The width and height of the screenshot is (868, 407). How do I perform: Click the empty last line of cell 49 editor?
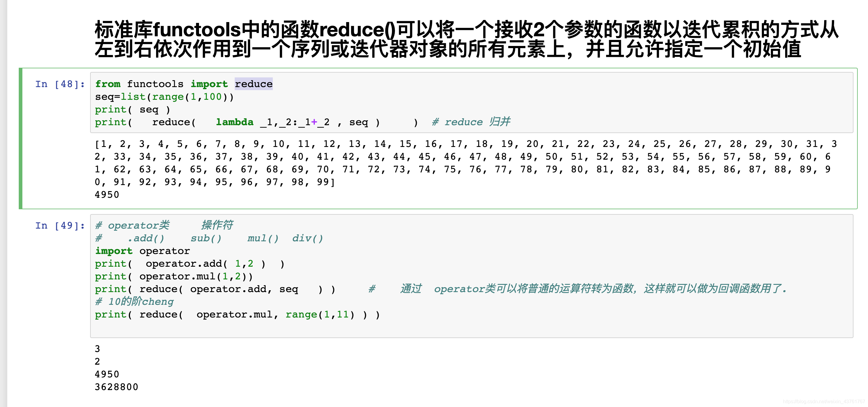click(472, 327)
